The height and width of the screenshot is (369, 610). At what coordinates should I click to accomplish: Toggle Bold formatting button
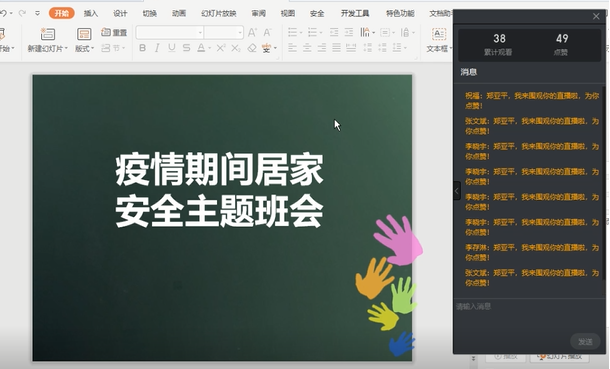click(142, 48)
